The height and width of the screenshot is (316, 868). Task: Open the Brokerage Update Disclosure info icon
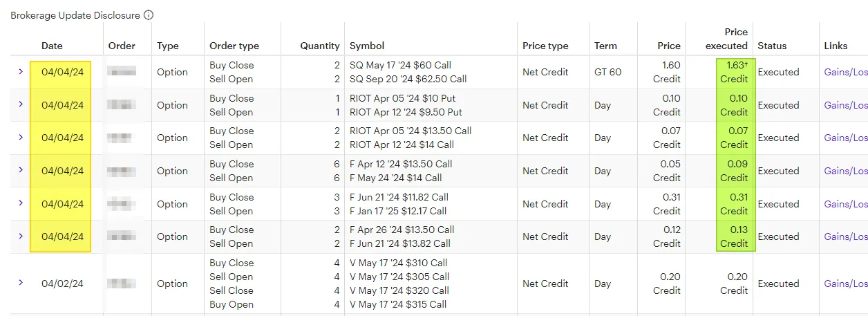149,15
